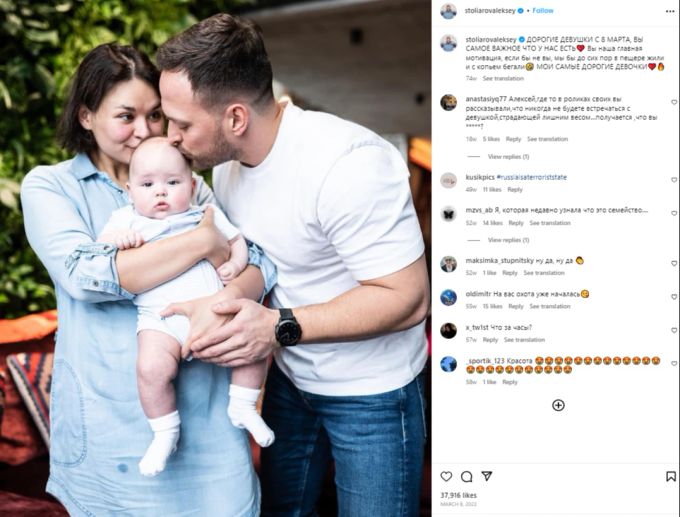
Task: Save post with the bookmark icon
Action: pos(670,477)
